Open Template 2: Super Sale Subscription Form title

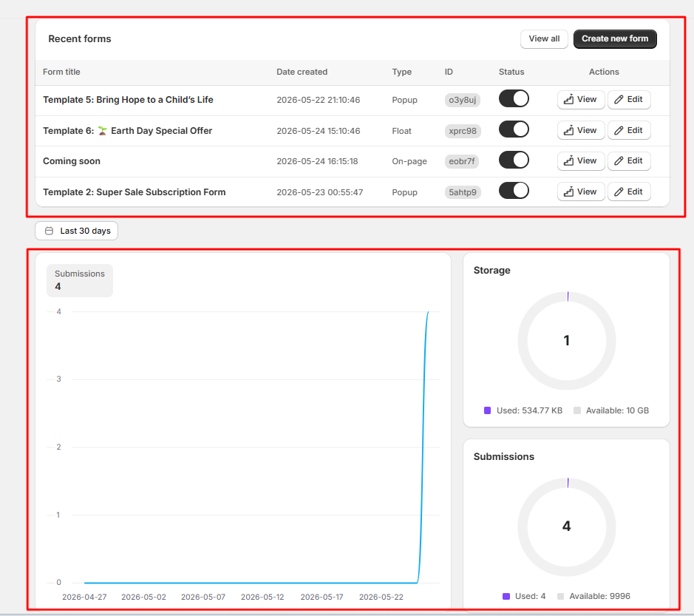tap(134, 192)
